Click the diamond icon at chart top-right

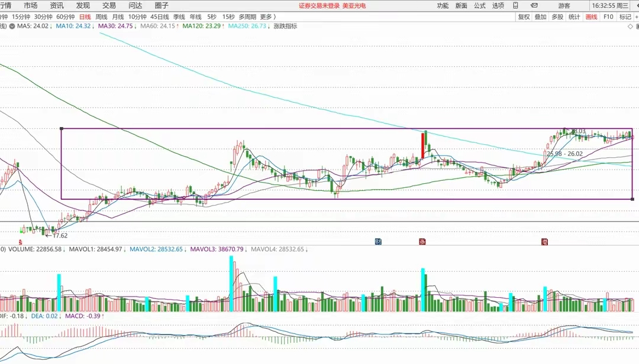coord(631,27)
